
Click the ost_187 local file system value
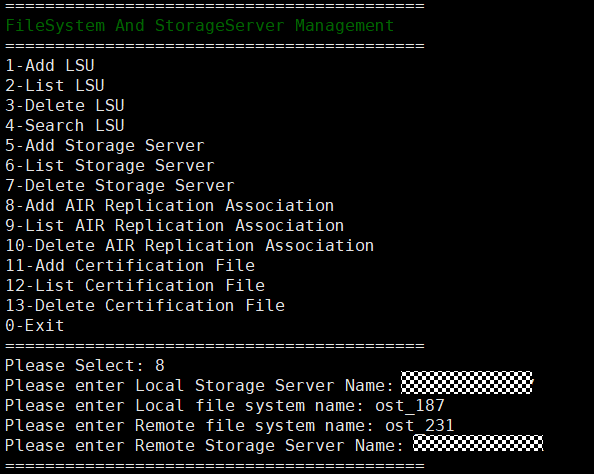(410, 406)
